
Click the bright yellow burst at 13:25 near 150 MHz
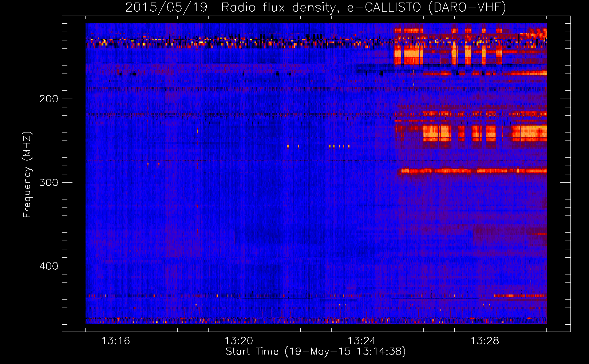(x=409, y=56)
